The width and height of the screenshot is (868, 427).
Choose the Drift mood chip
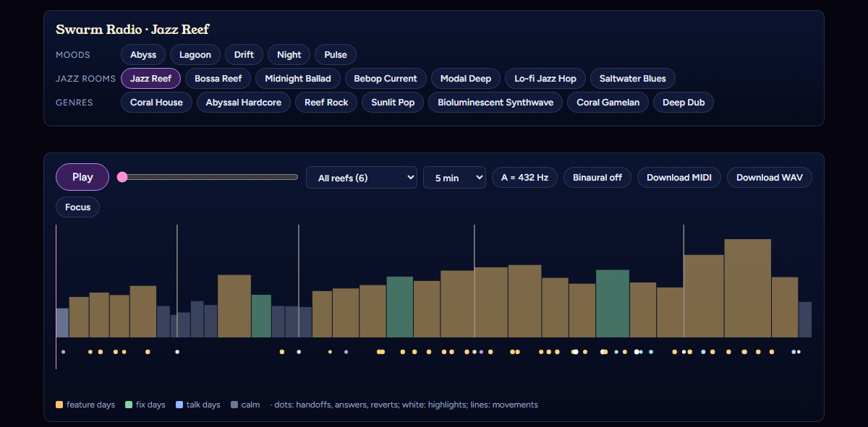pyautogui.click(x=244, y=55)
